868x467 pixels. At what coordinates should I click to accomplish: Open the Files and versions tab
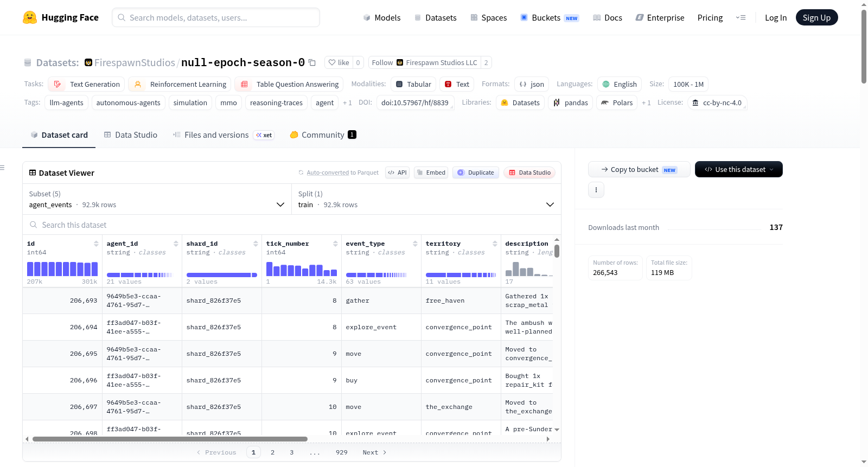224,135
